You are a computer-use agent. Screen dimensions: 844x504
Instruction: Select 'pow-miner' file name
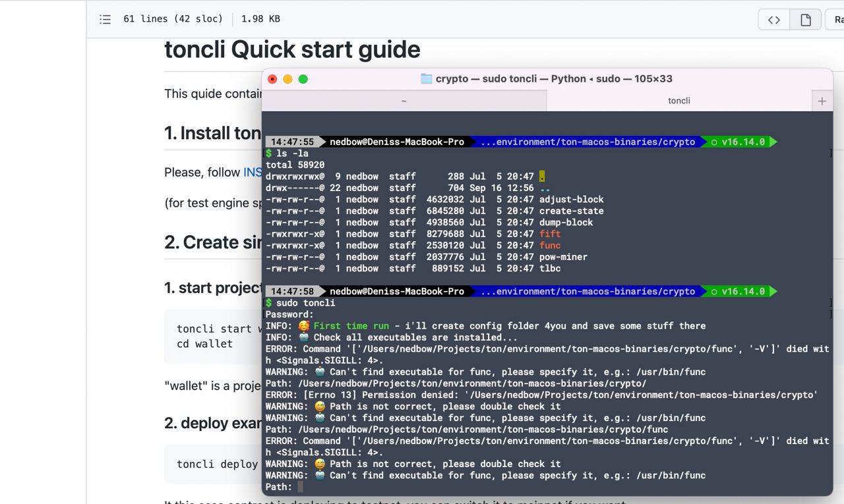pos(563,257)
